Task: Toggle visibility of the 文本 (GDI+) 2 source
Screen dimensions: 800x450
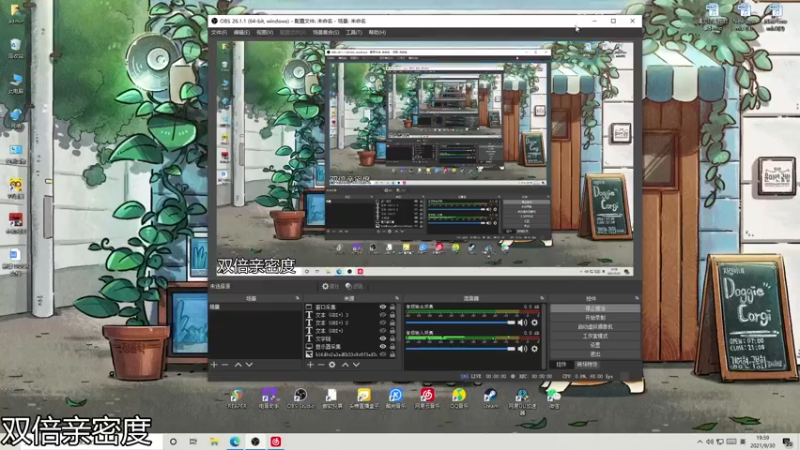Action: pyautogui.click(x=383, y=322)
